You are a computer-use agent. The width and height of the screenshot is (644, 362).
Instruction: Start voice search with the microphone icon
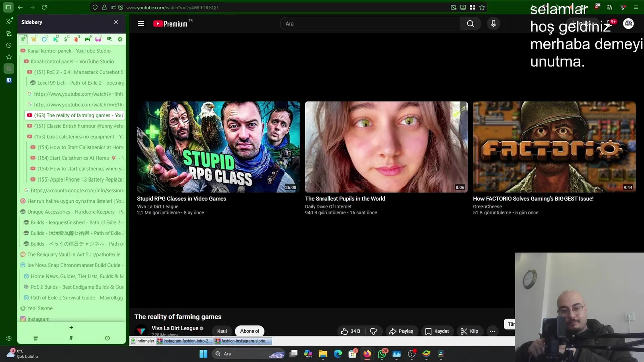(493, 24)
